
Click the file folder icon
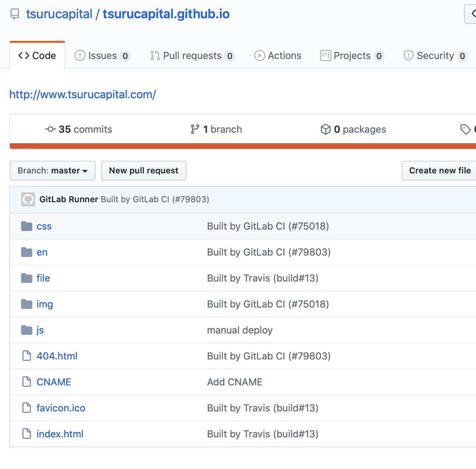pyautogui.click(x=27, y=278)
